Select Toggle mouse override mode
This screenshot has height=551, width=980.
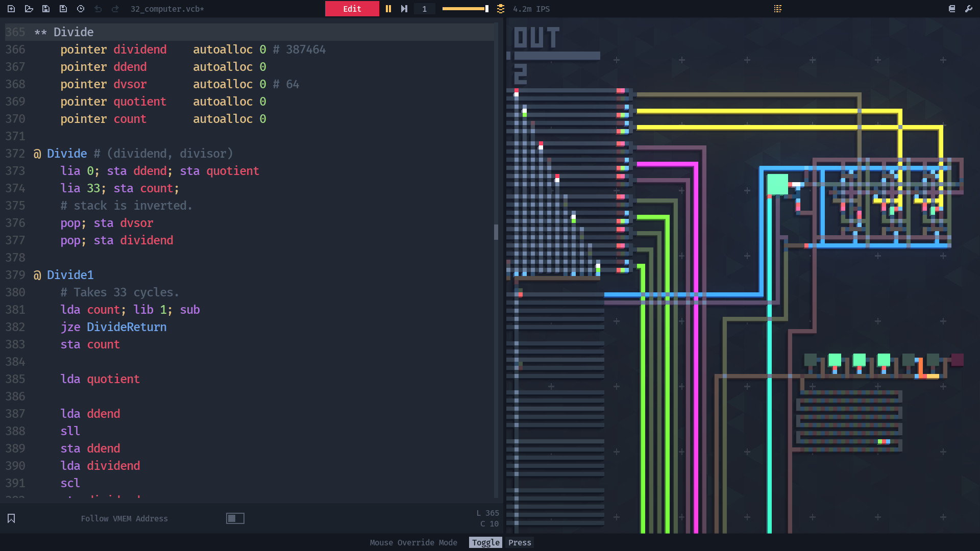pos(485,542)
